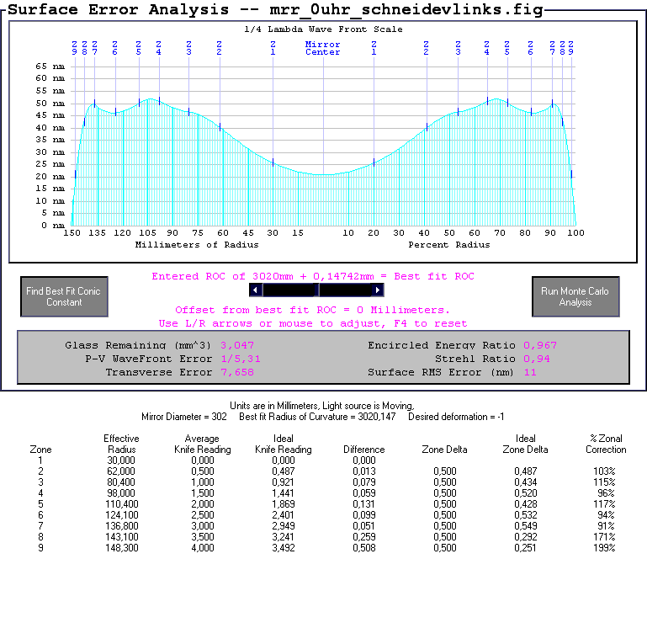Click the Millimeters of Radius axis label
Image resolution: width=647 pixels, height=644 pixels.
click(197, 245)
